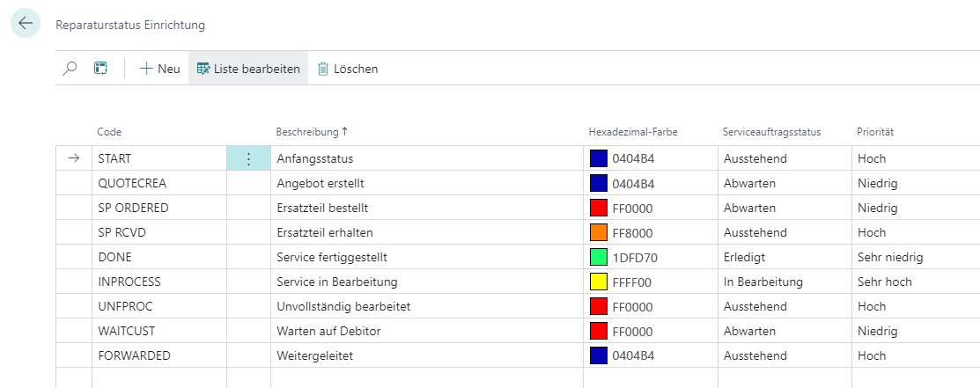Click the Warten auf Debitor description cell
Screen dimensions: 980x388
pos(427,331)
